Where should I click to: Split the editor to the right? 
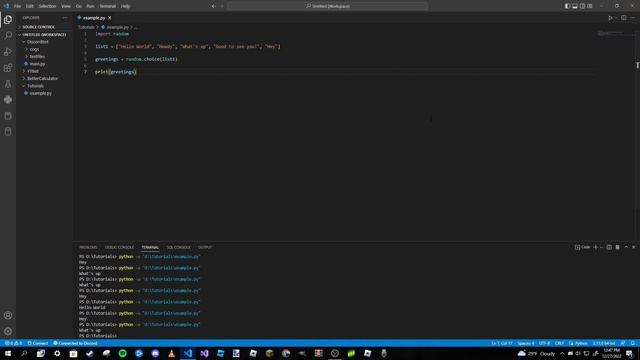click(x=624, y=18)
